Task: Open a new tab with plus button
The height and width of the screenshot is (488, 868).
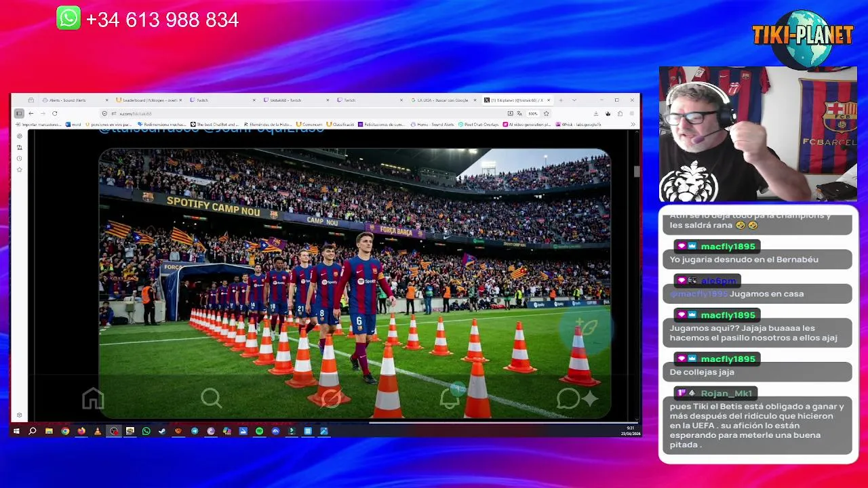Action: pos(561,100)
